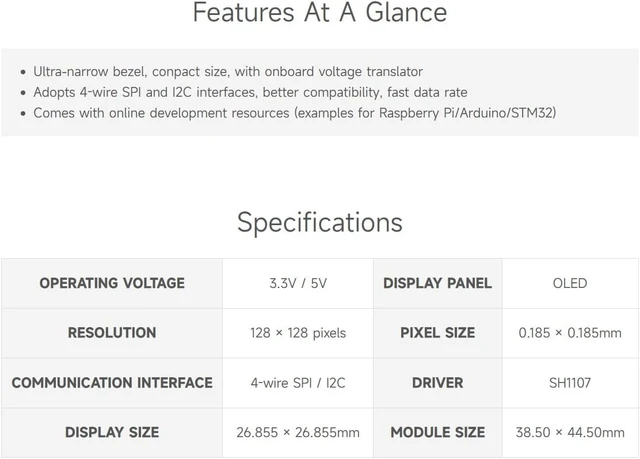Click the 38.50 × 44.50mm module size value

coord(570,432)
